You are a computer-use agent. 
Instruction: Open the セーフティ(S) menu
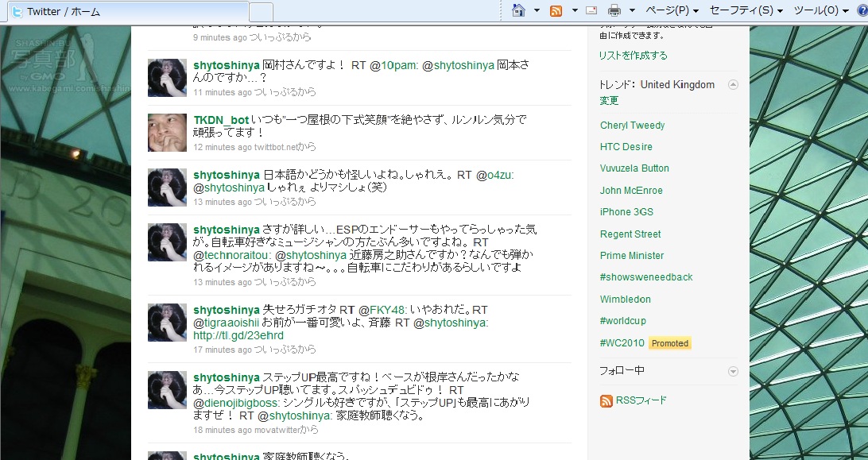click(x=746, y=10)
